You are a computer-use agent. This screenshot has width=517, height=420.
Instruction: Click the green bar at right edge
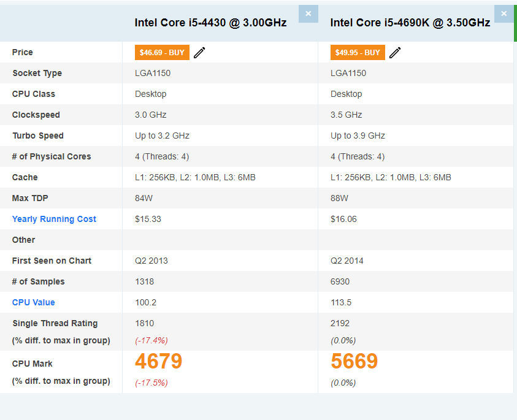click(515, 21)
